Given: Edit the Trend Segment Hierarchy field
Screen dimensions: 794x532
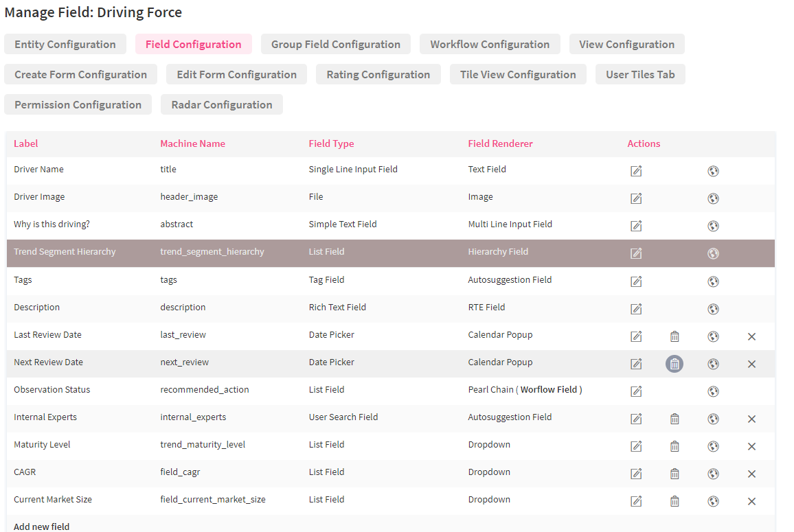Looking at the screenshot, I should [x=636, y=253].
